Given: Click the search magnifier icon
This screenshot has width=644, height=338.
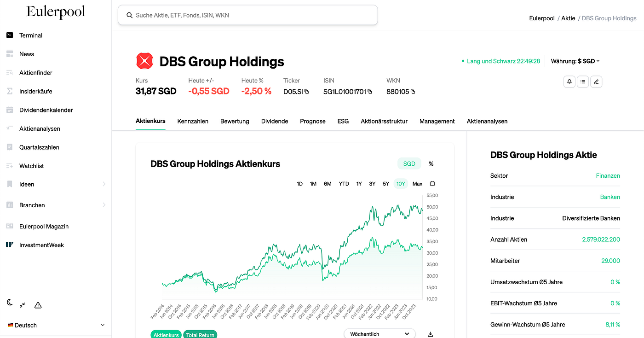Looking at the screenshot, I should coord(129,15).
